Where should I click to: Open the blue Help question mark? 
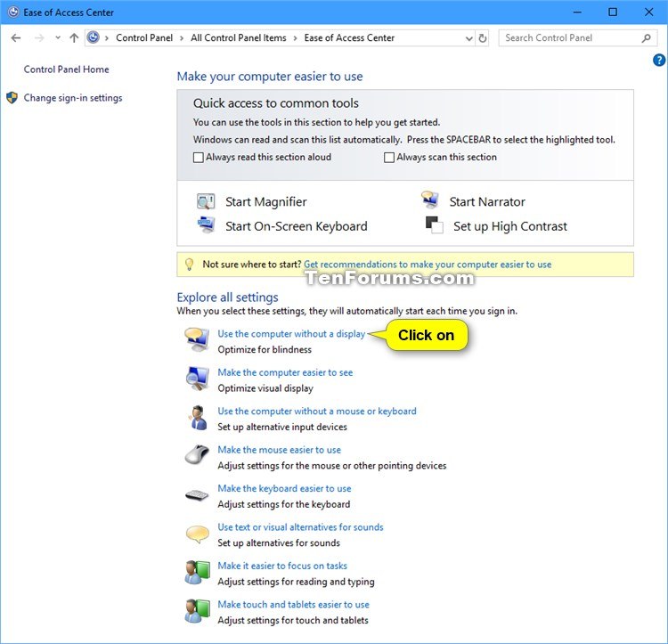click(658, 60)
